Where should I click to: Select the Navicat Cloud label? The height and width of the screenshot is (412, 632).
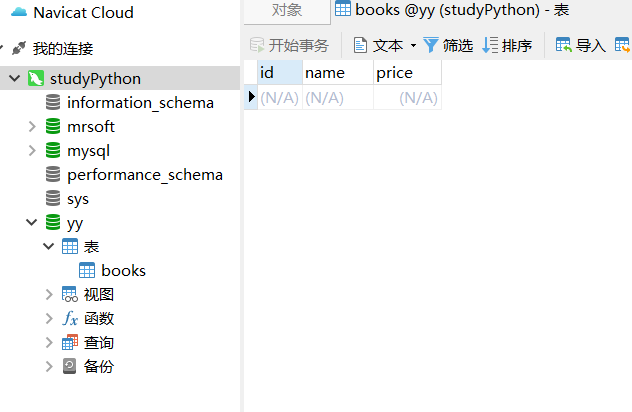[x=83, y=12]
